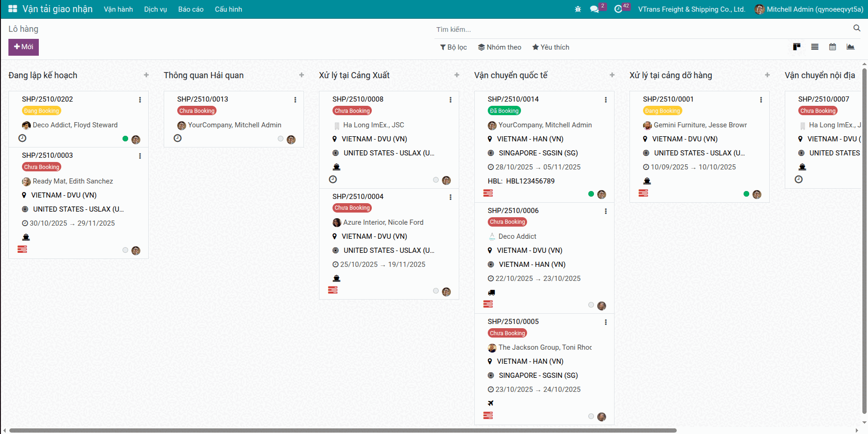Toggle state dot on SHP/2510/0013 card

point(281,139)
